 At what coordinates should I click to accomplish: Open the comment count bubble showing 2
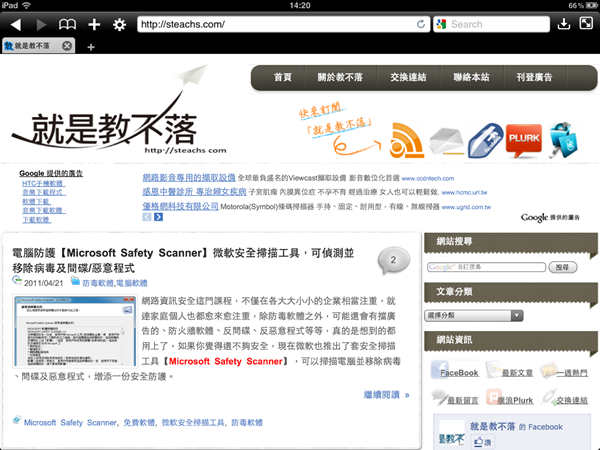click(x=393, y=261)
